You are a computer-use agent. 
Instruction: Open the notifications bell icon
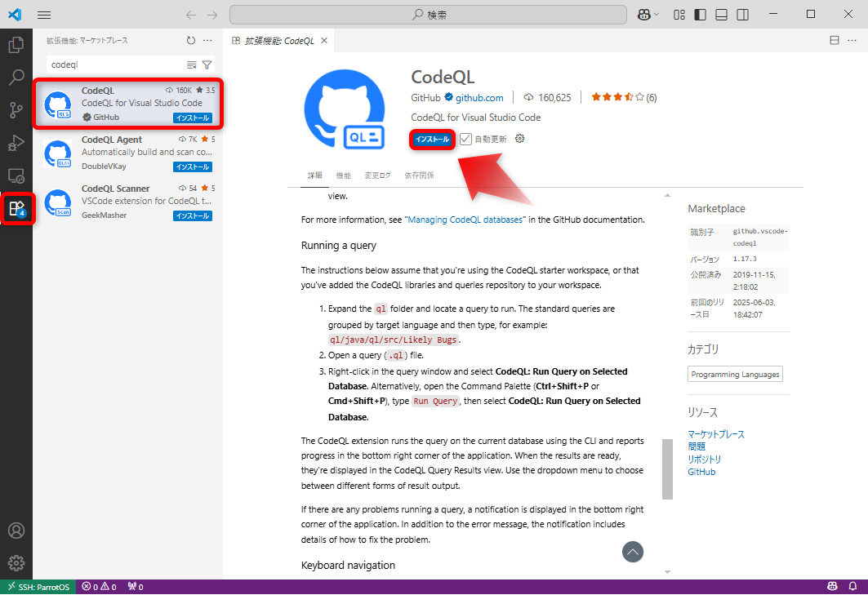click(x=852, y=587)
